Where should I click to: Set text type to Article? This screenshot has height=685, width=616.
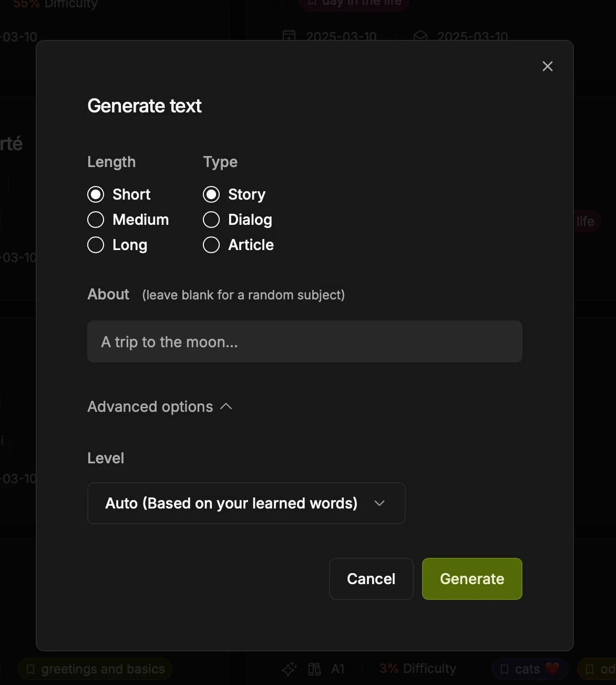211,245
